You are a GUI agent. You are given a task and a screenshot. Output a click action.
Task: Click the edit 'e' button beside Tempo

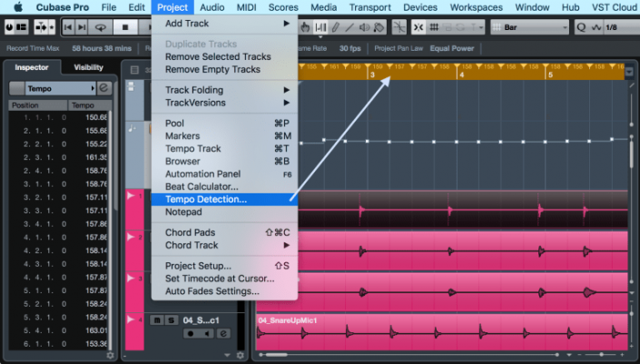point(104,88)
